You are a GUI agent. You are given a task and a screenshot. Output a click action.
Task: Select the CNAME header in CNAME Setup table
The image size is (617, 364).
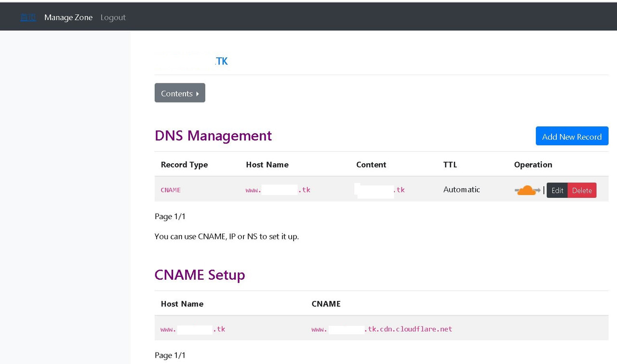point(326,304)
